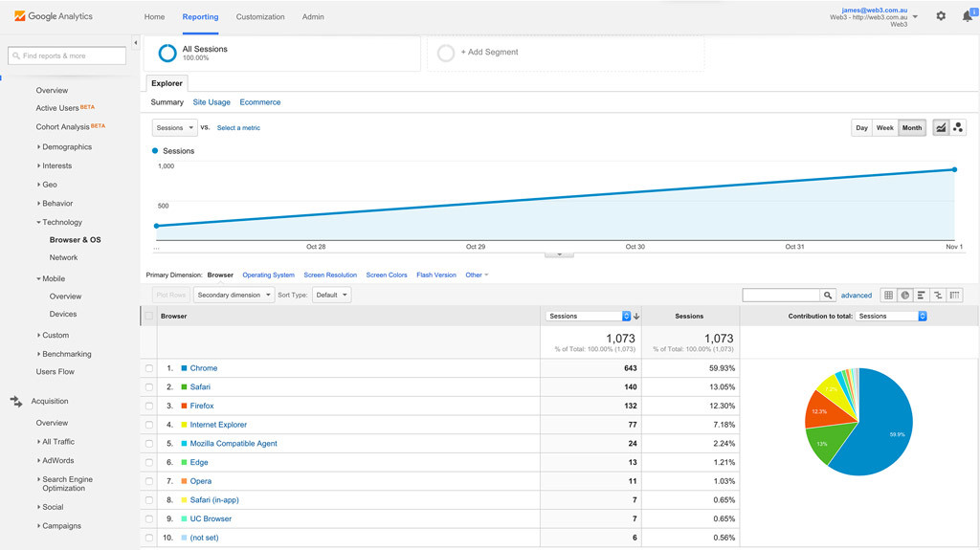Screen dimensions: 980x550
Task: Click the Nov 1 data point on chart
Action: pos(954,169)
